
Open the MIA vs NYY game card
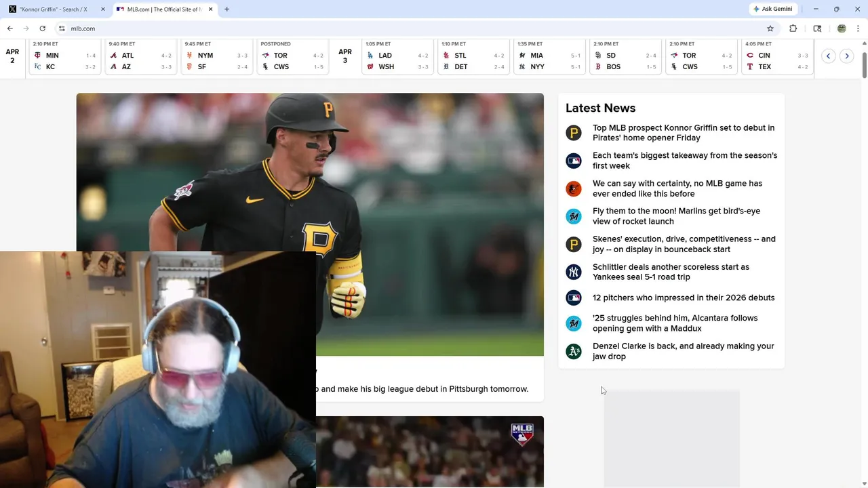(x=549, y=56)
